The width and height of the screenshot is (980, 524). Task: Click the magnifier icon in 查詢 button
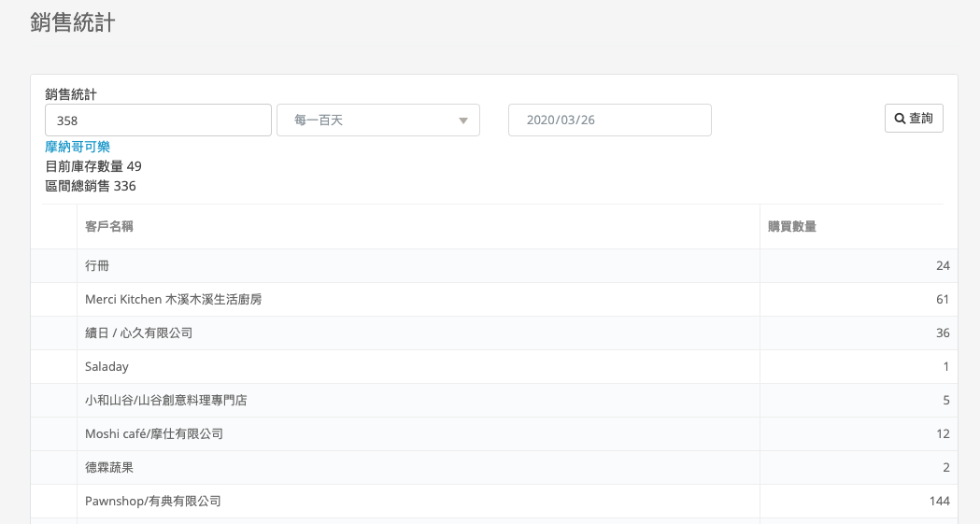[x=900, y=119]
